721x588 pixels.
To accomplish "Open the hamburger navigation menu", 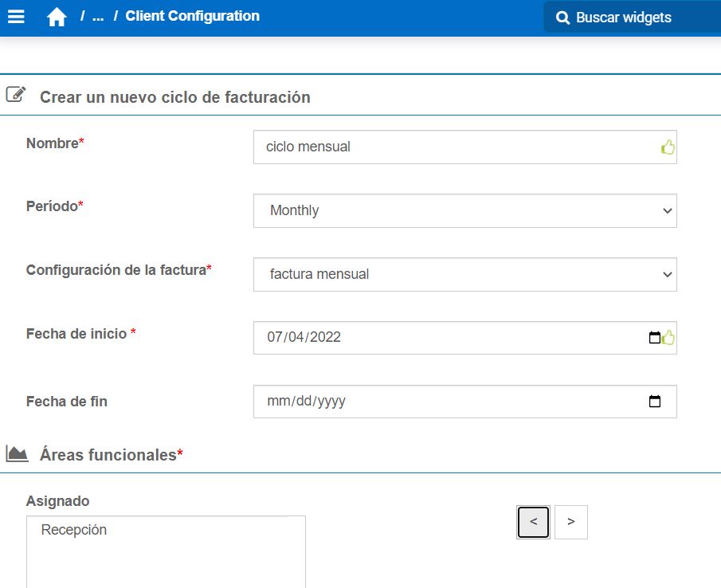I will coord(17,16).
